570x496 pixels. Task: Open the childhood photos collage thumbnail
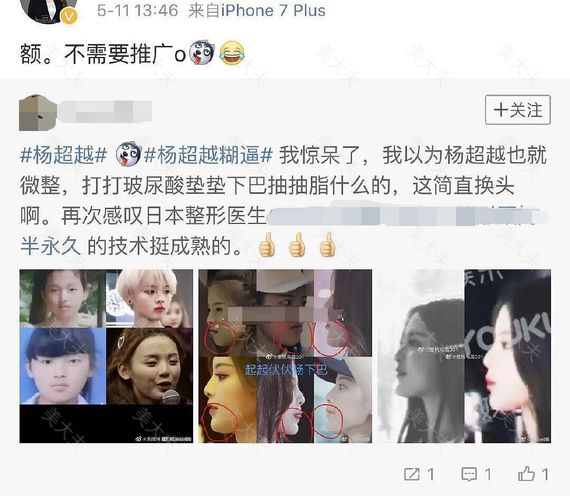tap(106, 356)
